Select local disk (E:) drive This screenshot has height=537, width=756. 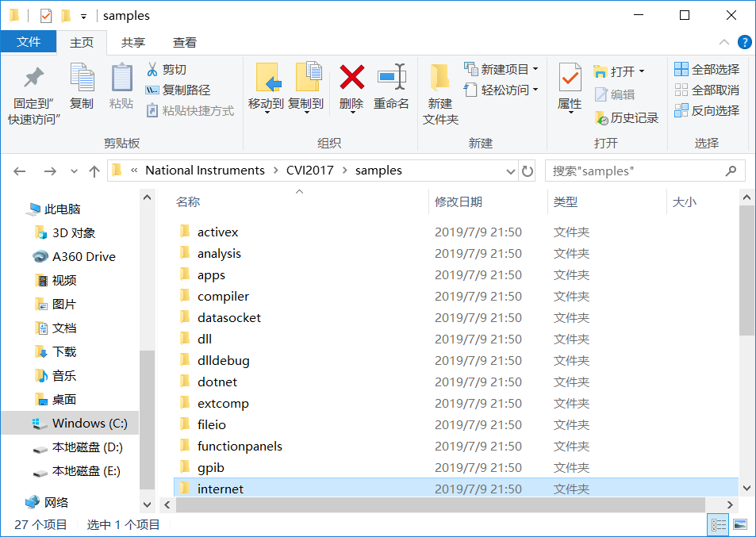point(77,471)
